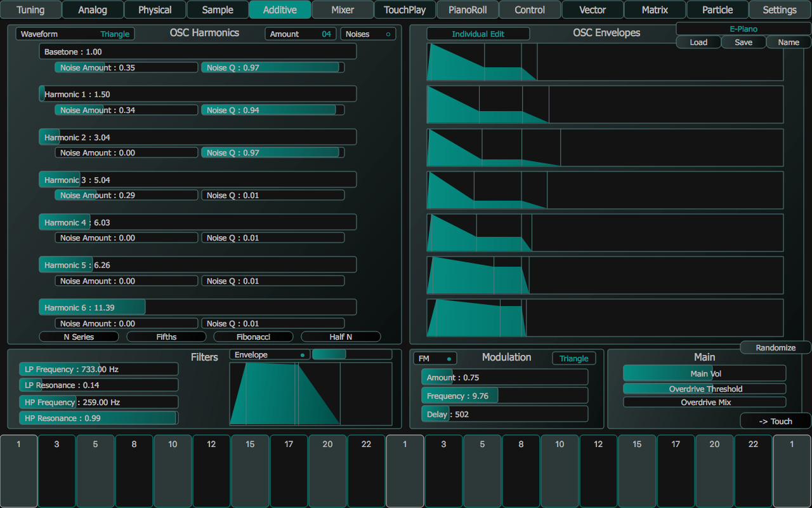Save the E-Piano preset

pyautogui.click(x=743, y=42)
